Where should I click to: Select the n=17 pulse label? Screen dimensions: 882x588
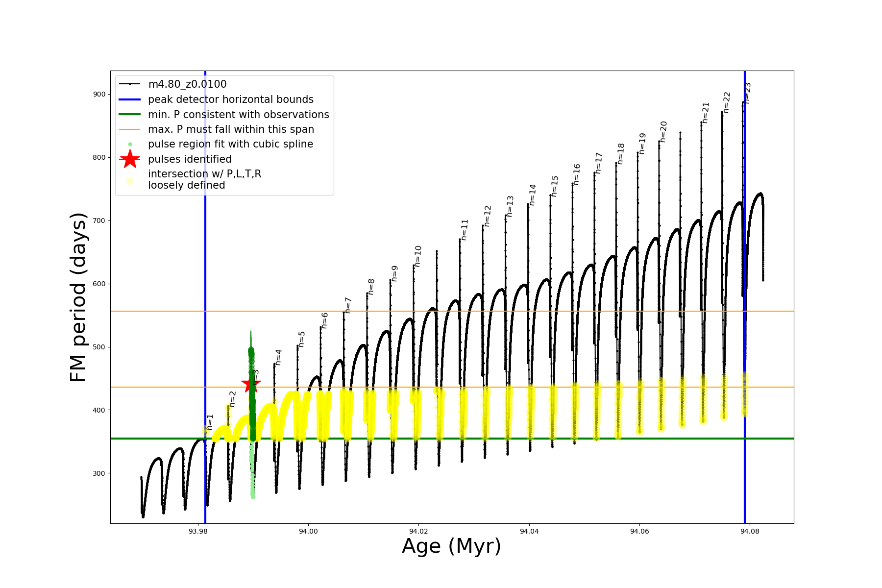[598, 163]
